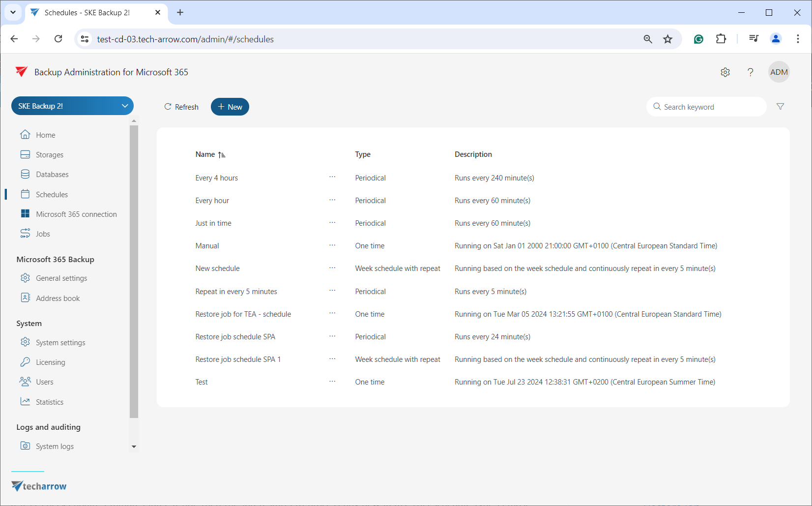The height and width of the screenshot is (506, 812).
Task: Click the sidebar scroll down arrow
Action: click(134, 446)
